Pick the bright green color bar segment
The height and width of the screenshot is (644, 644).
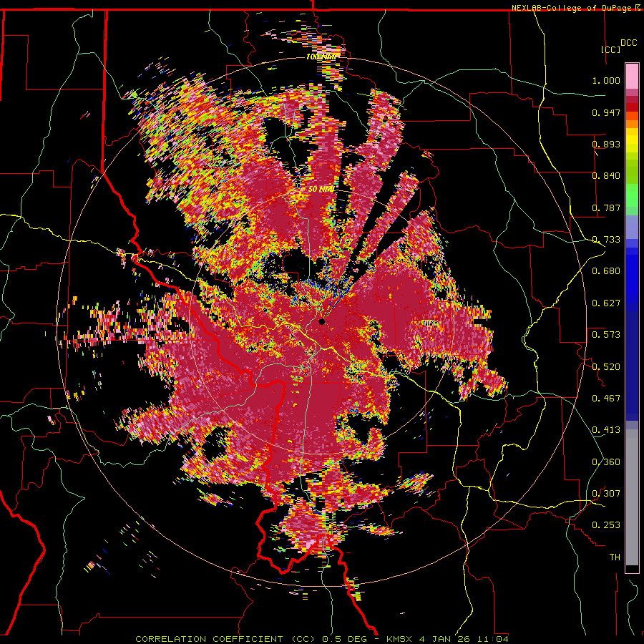pos(632,195)
